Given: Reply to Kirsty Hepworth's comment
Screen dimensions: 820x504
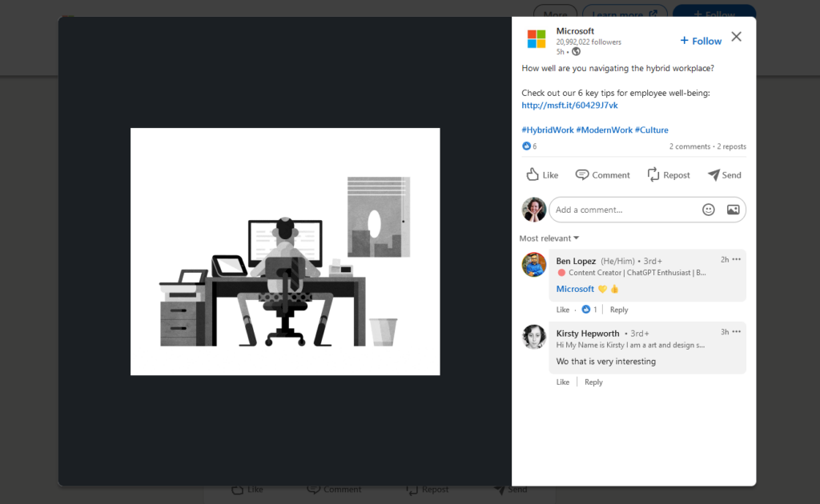Looking at the screenshot, I should point(593,382).
